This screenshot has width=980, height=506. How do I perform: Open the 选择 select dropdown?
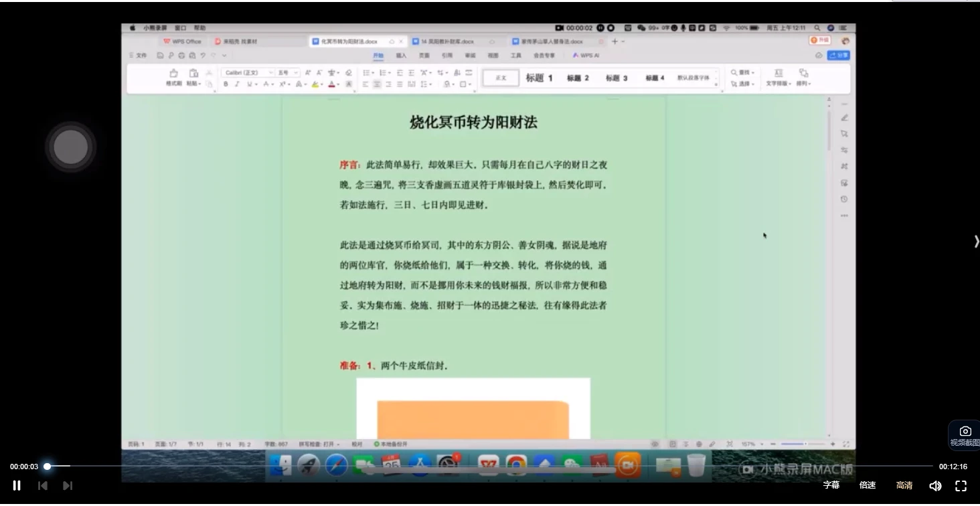pos(742,84)
